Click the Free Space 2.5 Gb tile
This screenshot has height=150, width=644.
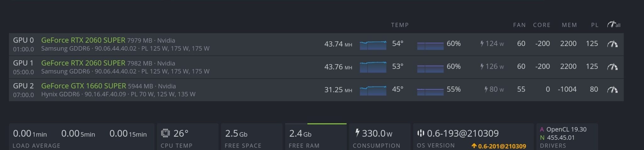click(252, 137)
